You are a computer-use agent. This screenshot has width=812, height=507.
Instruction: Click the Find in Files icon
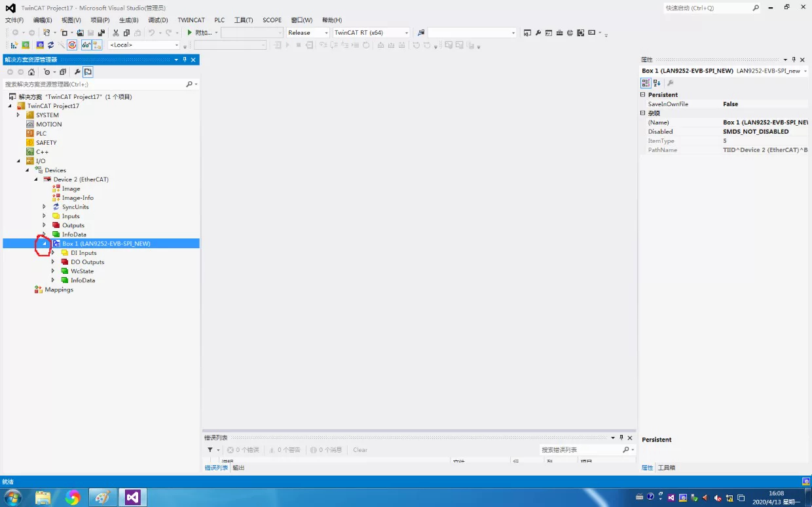(x=421, y=33)
